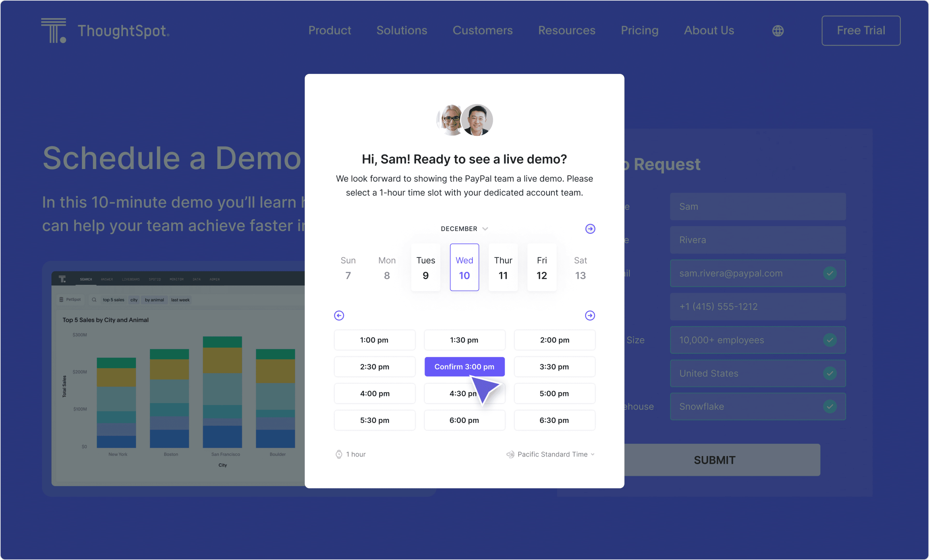The width and height of the screenshot is (929, 560).
Task: Click the clock icon beside 1 hour
Action: [x=339, y=454]
